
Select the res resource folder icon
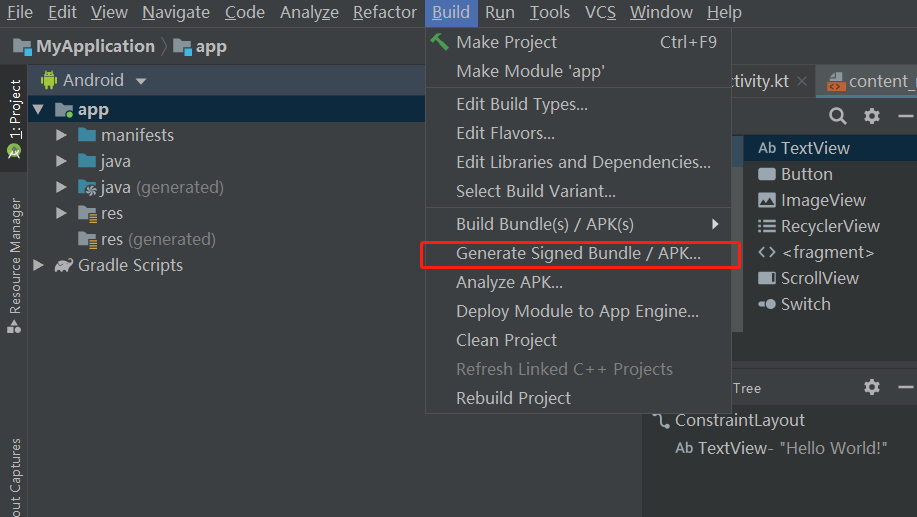point(87,214)
